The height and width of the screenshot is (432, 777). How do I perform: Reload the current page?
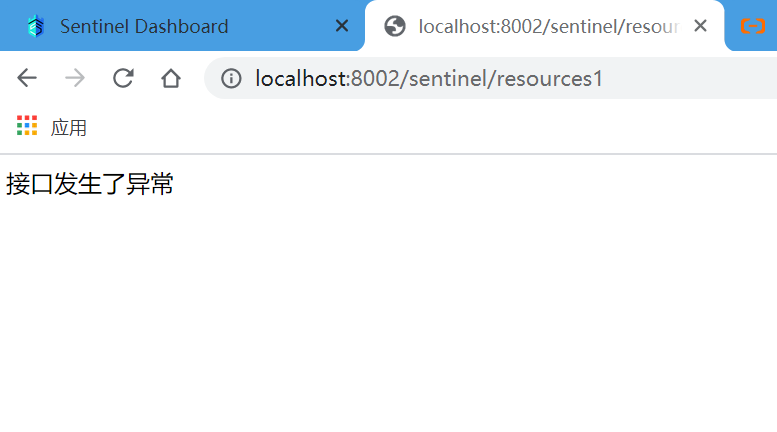123,78
